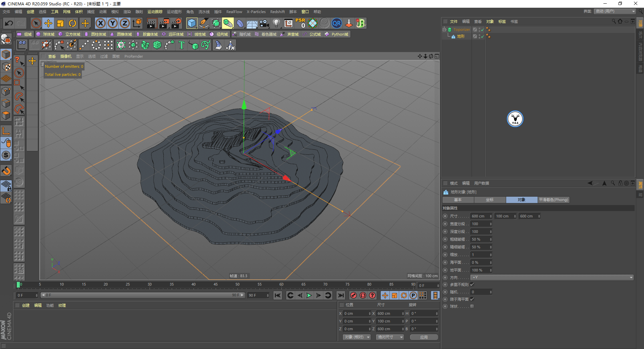
Task: Toggle position keyframe recording button
Action: pyautogui.click(x=385, y=295)
